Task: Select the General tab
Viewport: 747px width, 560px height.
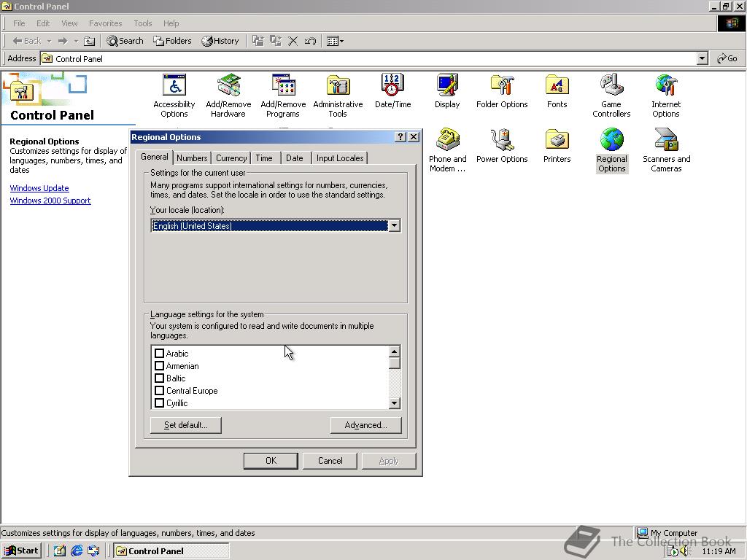Action: (x=155, y=157)
